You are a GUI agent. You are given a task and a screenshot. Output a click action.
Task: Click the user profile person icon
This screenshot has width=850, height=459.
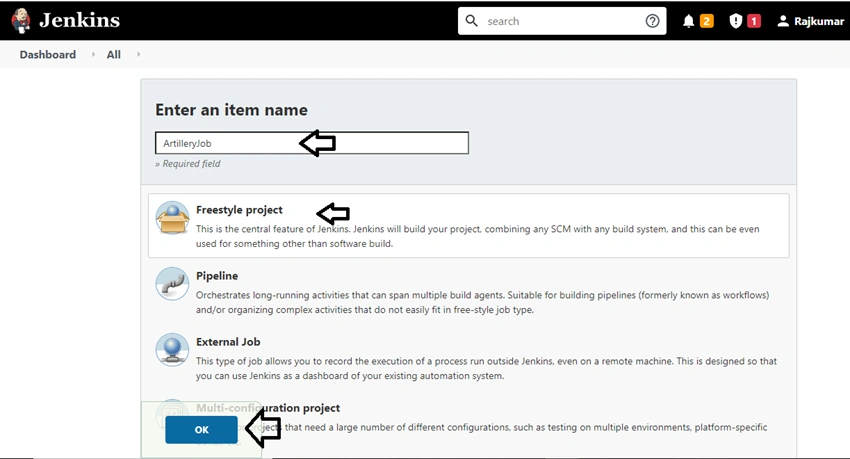[783, 21]
